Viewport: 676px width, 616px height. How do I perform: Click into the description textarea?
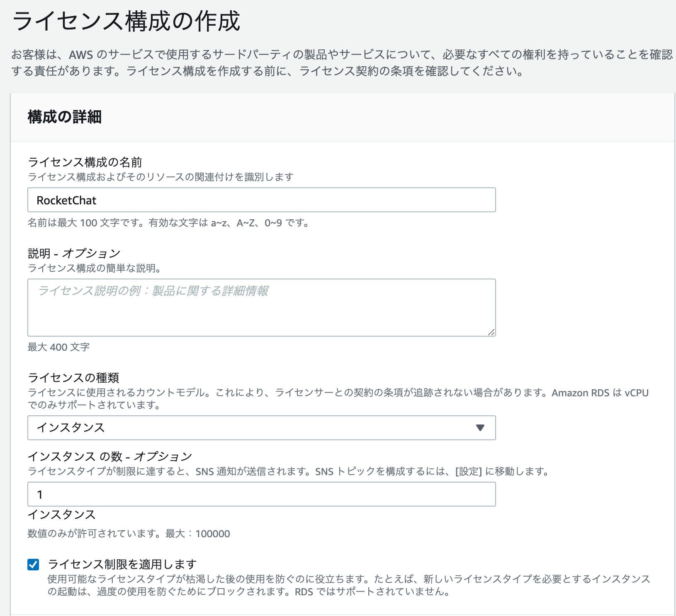[x=261, y=307]
